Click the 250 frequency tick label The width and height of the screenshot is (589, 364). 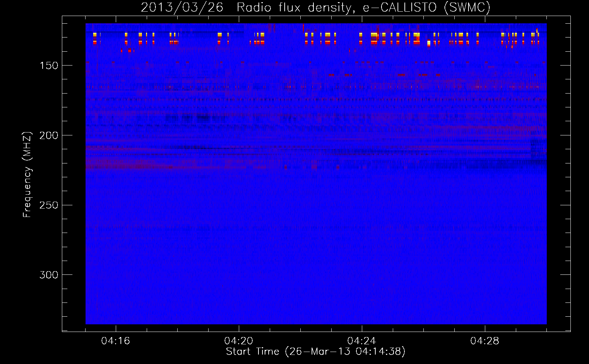click(x=49, y=205)
